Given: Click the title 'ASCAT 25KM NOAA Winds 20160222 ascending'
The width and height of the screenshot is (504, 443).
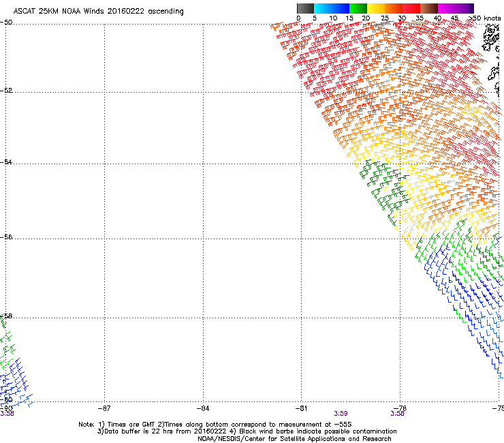Looking at the screenshot, I should [x=98, y=12].
